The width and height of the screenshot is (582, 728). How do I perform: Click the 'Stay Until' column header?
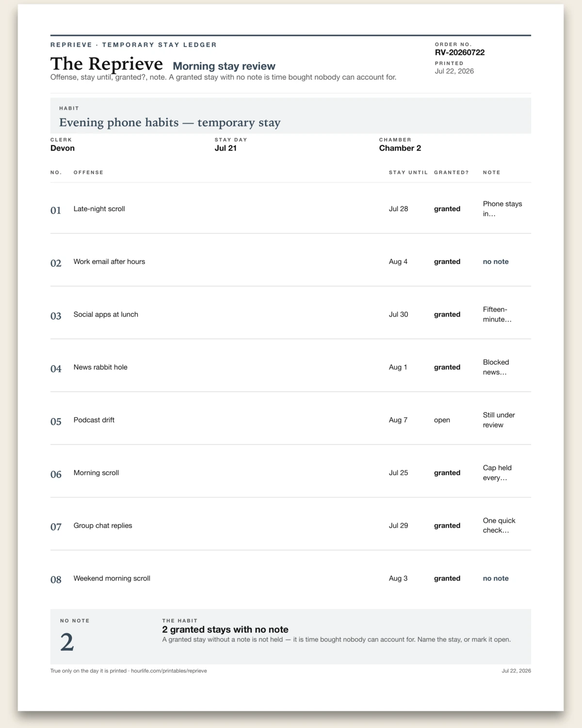coord(408,172)
